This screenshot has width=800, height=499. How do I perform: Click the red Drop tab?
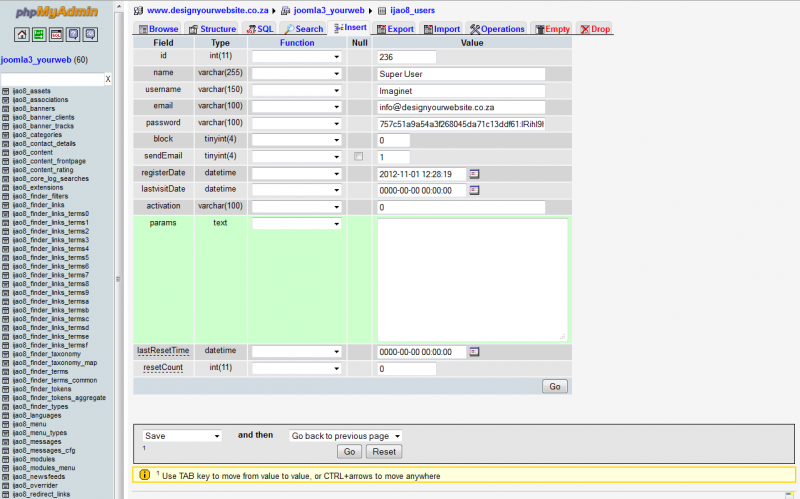[x=595, y=29]
